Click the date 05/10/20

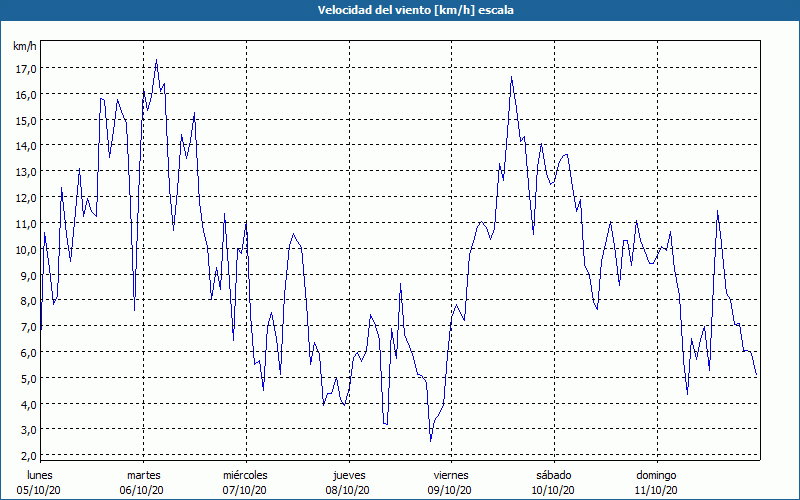click(39, 490)
